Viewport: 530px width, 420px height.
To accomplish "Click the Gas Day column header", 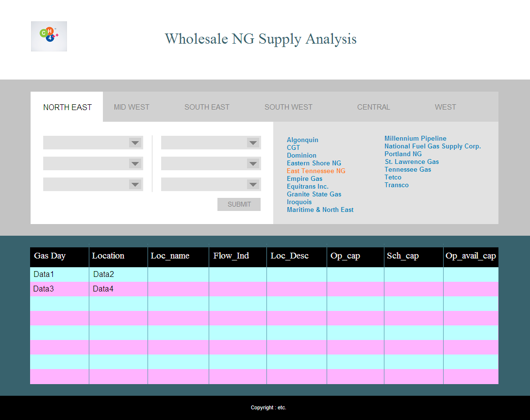I will 50,256.
